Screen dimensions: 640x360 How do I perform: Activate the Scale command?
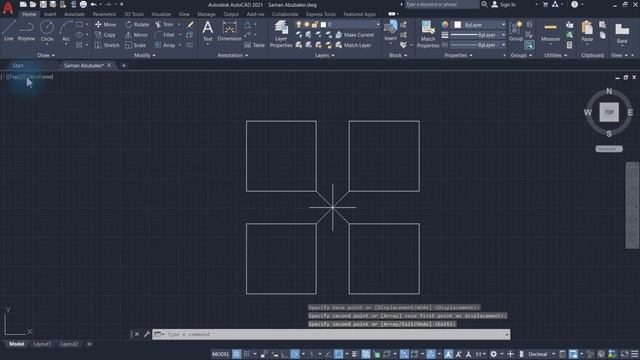136,45
